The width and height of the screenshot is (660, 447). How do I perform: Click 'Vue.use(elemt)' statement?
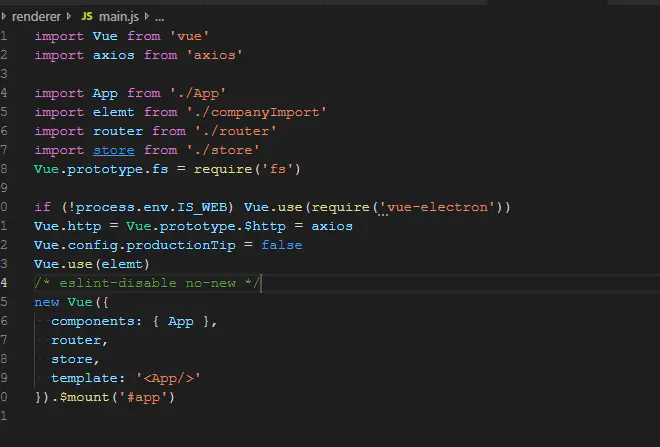[x=92, y=264]
